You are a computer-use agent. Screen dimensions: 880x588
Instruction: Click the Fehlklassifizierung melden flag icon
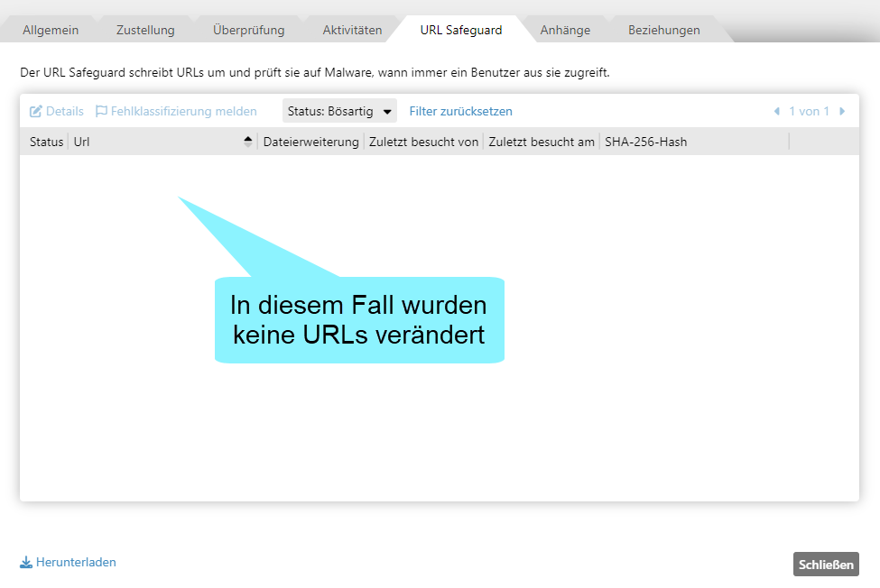[101, 111]
